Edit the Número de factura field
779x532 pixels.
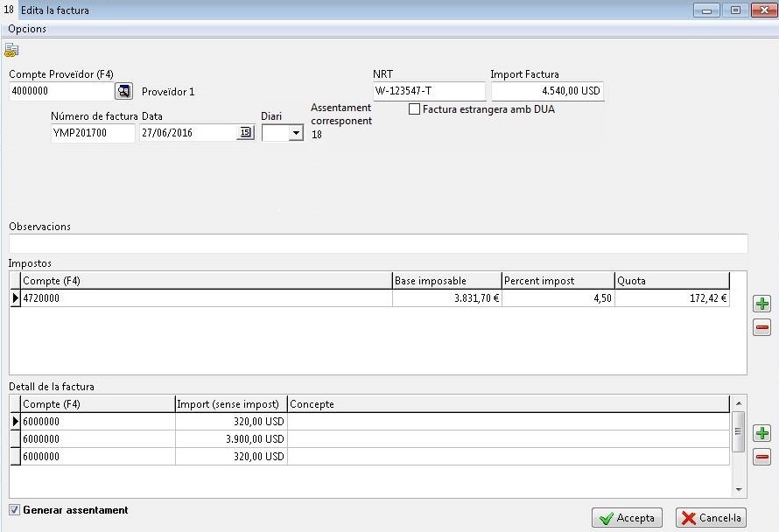pos(93,133)
